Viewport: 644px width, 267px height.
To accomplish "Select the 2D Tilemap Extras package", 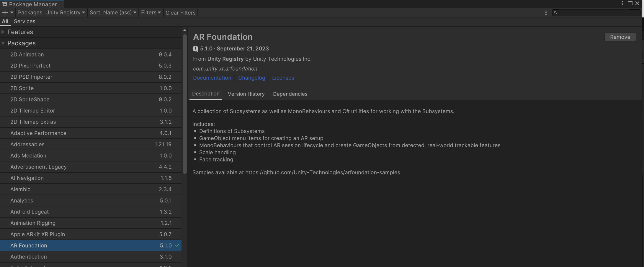I will tap(91, 122).
